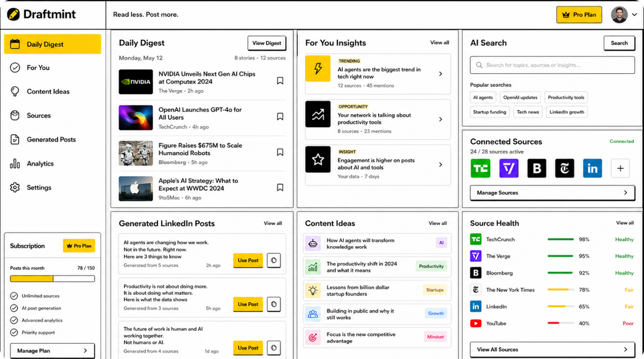644x359 pixels.
Task: Bookmark the Apple's AI Strategy story
Action: point(280,188)
